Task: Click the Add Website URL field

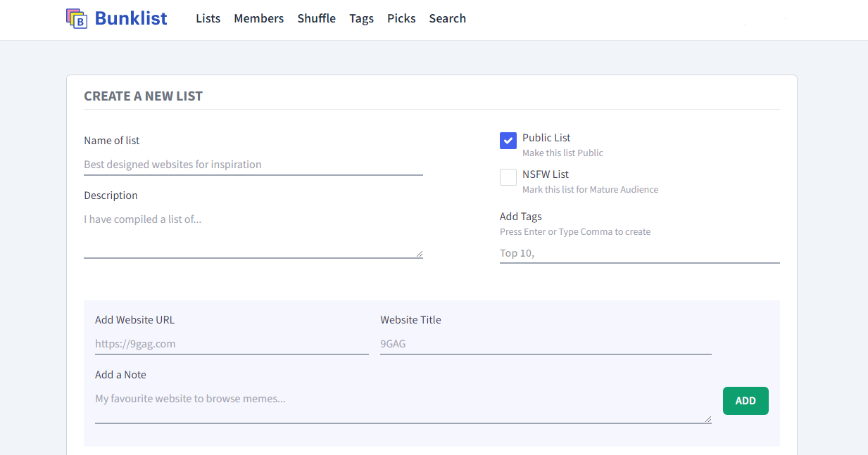Action: coord(232,344)
